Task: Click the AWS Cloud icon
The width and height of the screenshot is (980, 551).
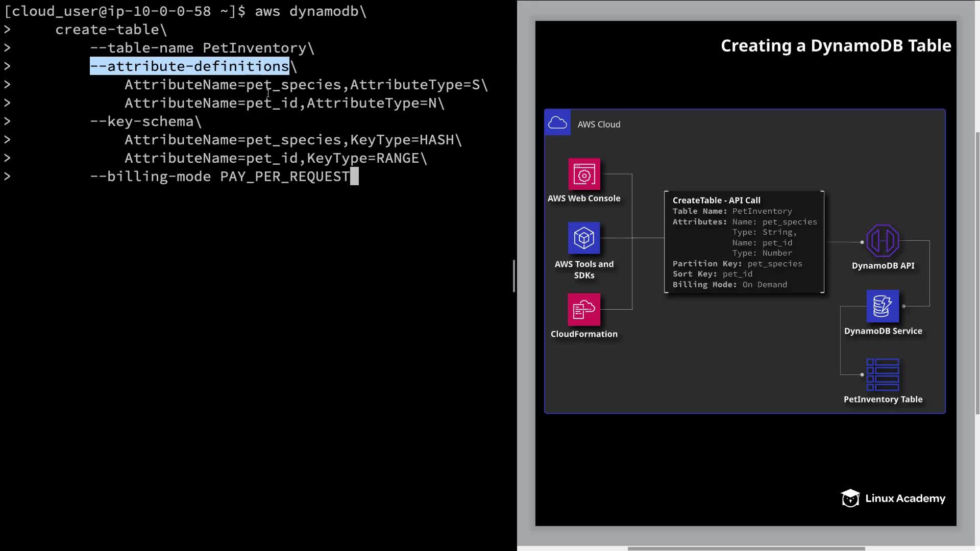Action: click(x=557, y=123)
